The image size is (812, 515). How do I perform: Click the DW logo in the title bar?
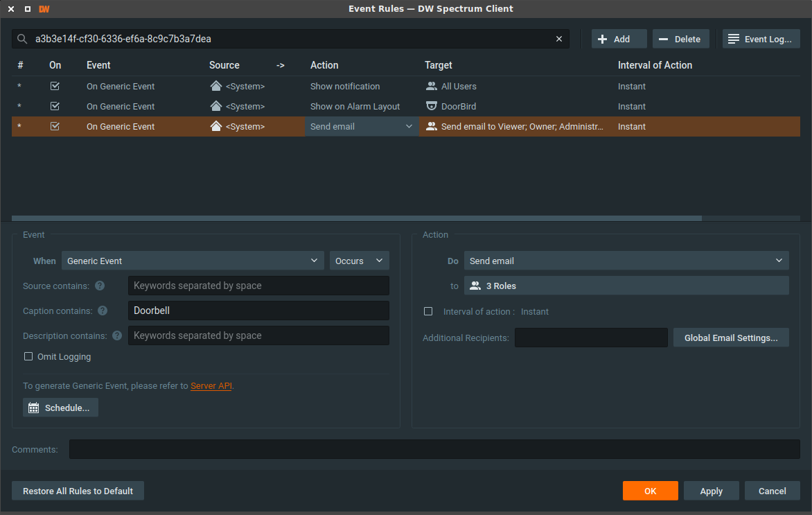click(x=44, y=9)
